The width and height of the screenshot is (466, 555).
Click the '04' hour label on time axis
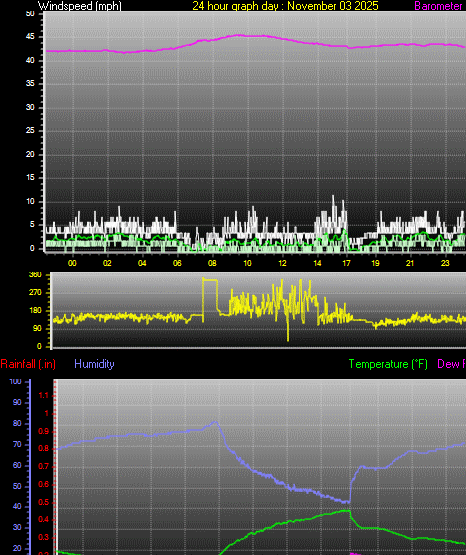(x=142, y=263)
